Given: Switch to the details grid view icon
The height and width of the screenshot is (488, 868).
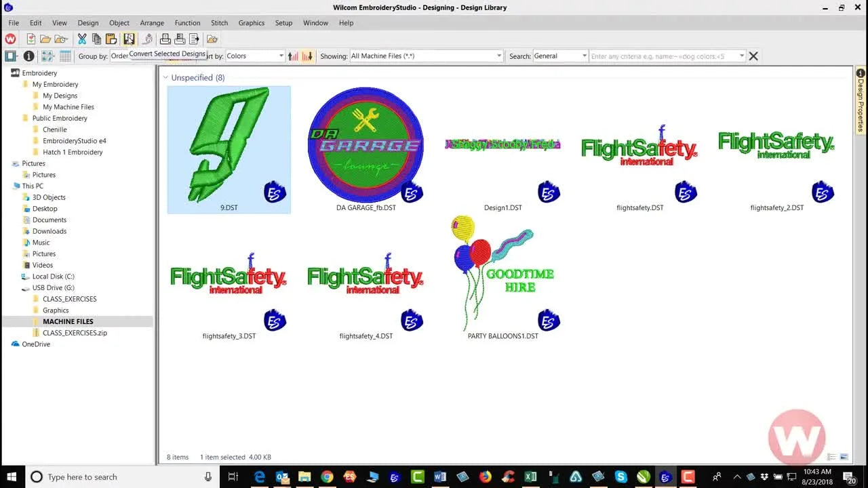Looking at the screenshot, I should pos(65,56).
